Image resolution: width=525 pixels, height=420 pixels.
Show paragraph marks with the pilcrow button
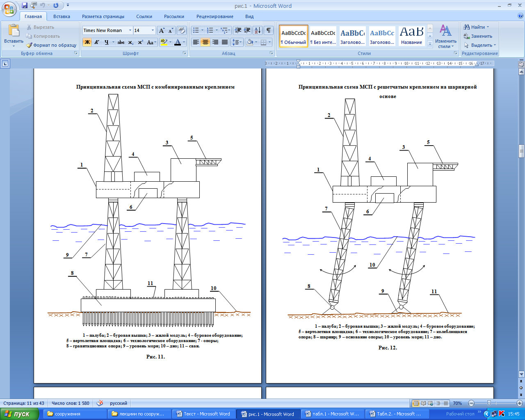(269, 30)
